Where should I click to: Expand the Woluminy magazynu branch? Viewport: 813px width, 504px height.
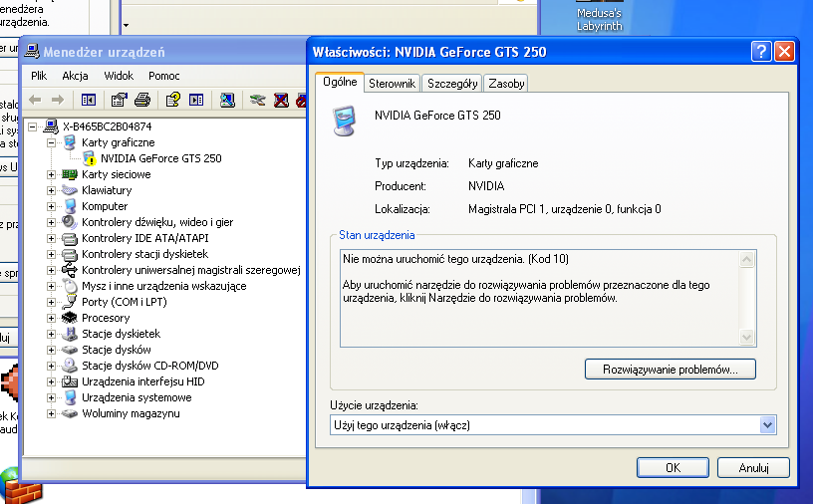point(51,413)
